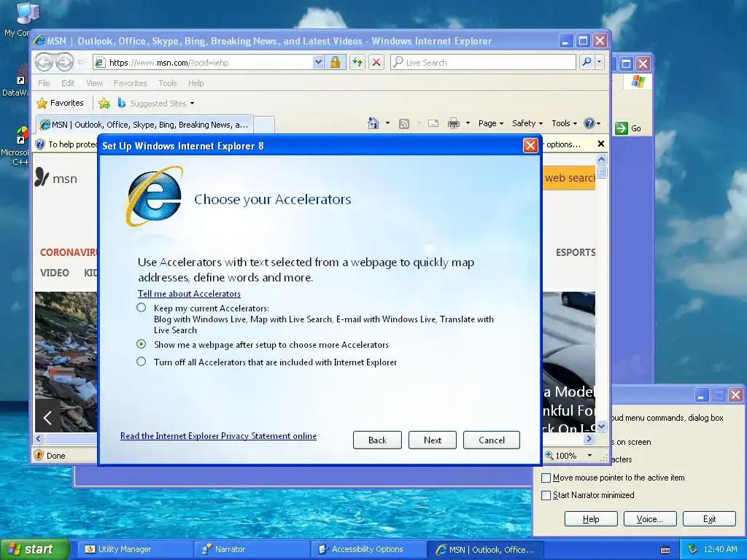The width and height of the screenshot is (747, 560).
Task: Check Start Narrator minimized
Action: [546, 495]
